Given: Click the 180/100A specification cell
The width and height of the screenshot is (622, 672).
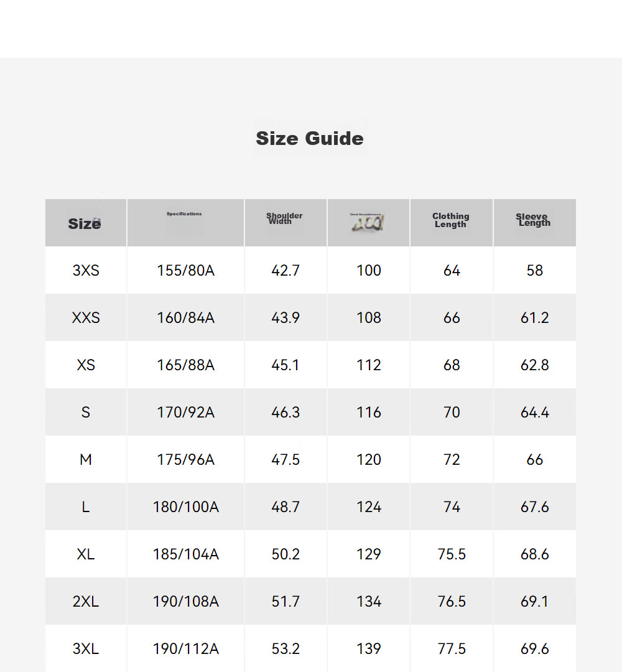Looking at the screenshot, I should 185,507.
